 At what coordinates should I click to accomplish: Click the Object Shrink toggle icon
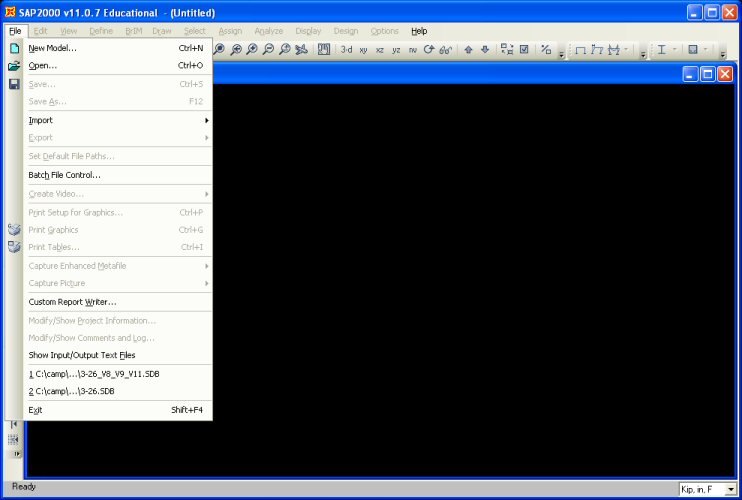point(507,49)
